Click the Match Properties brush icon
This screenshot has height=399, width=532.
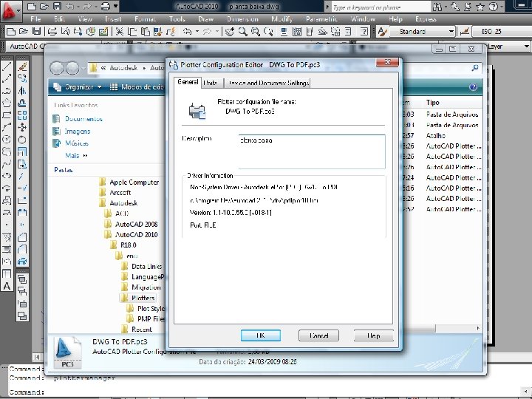point(158,32)
